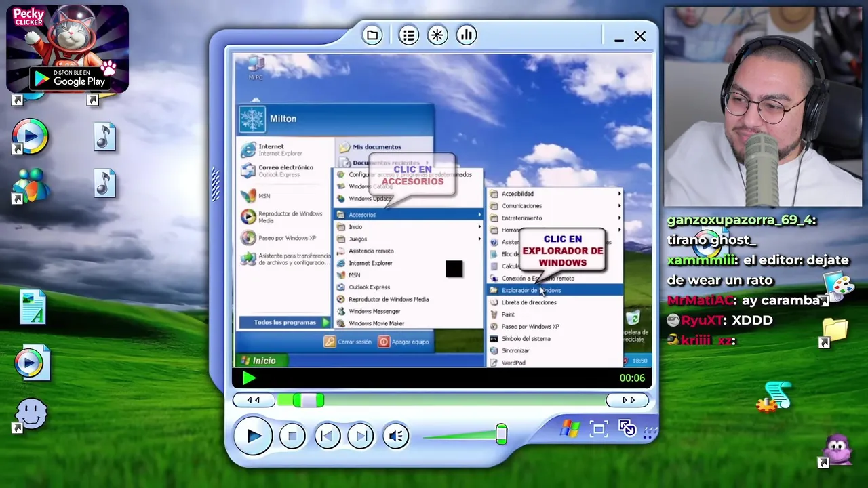This screenshot has height=488, width=868.
Task: Rewind using the double left arrow button
Action: [x=254, y=400]
